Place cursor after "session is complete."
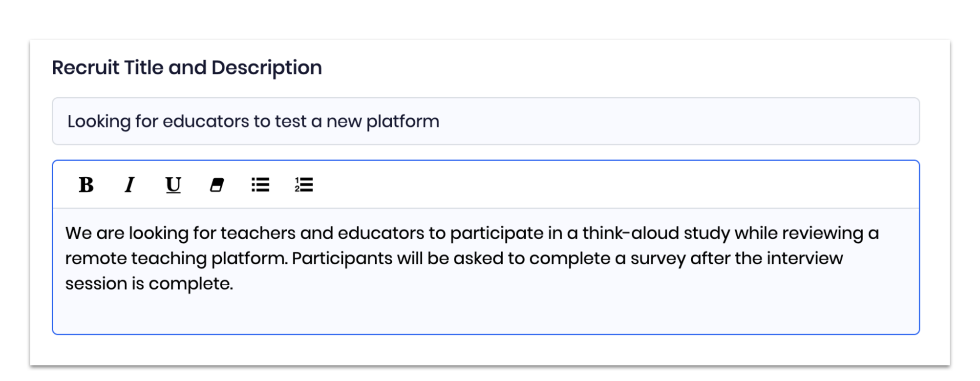The height and width of the screenshot is (381, 980). pos(234,284)
